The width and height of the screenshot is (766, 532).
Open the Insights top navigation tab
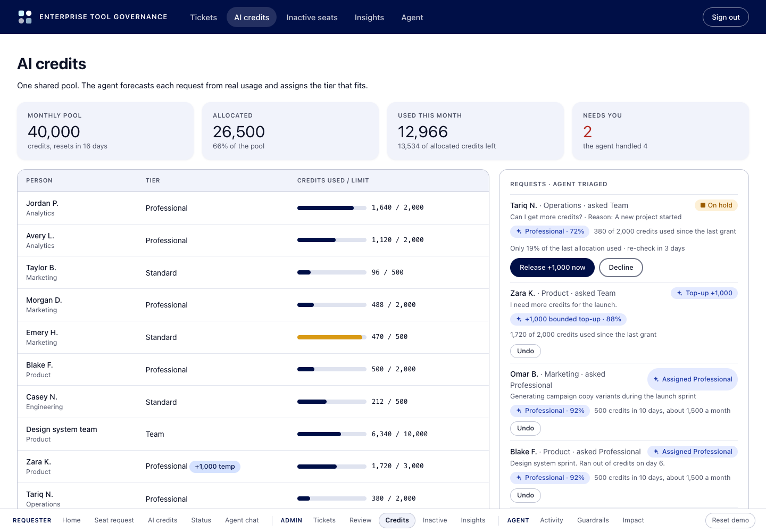coord(369,18)
